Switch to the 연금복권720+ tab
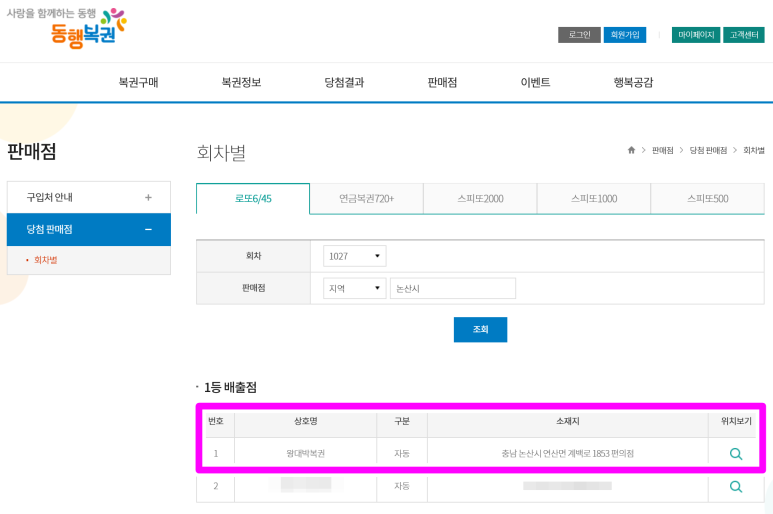Screen dimensions: 773x514 point(366,199)
